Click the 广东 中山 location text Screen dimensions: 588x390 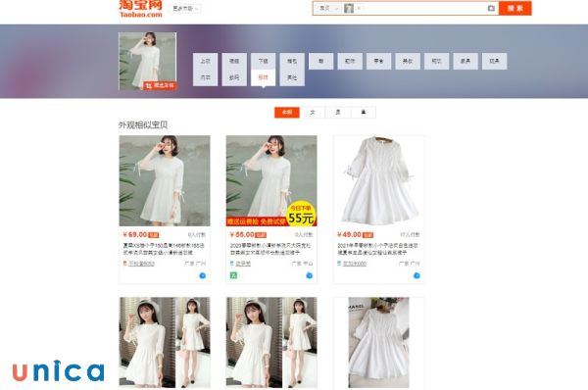coord(302,264)
